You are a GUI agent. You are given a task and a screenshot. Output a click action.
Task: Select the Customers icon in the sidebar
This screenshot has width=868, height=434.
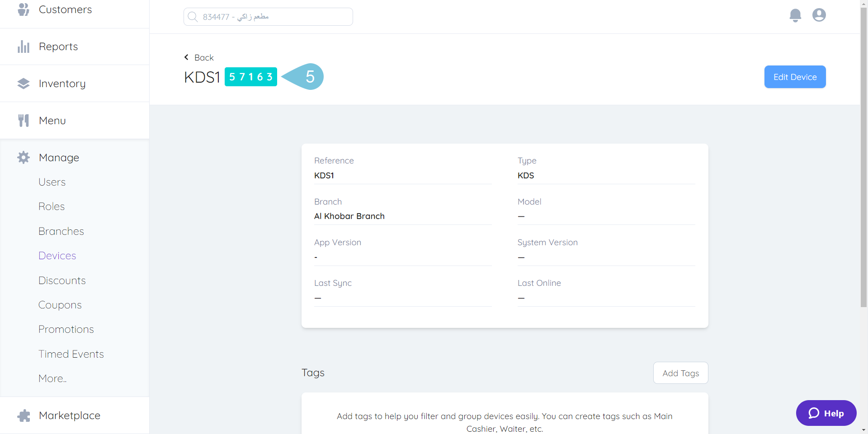(23, 9)
